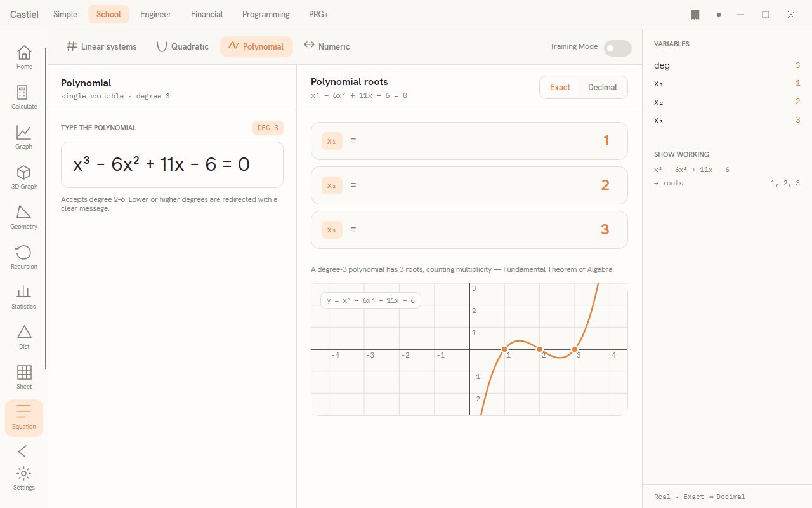Select x₂ variable in Variables panel

pyautogui.click(x=727, y=102)
